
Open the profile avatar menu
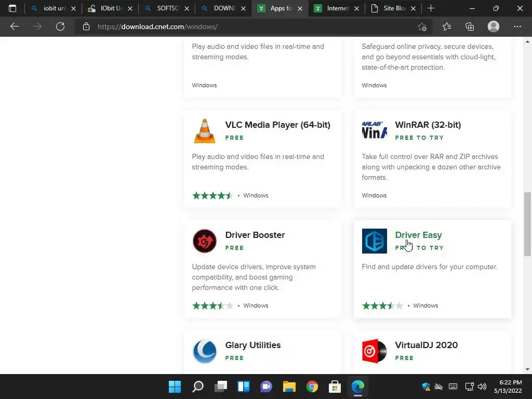(x=494, y=26)
